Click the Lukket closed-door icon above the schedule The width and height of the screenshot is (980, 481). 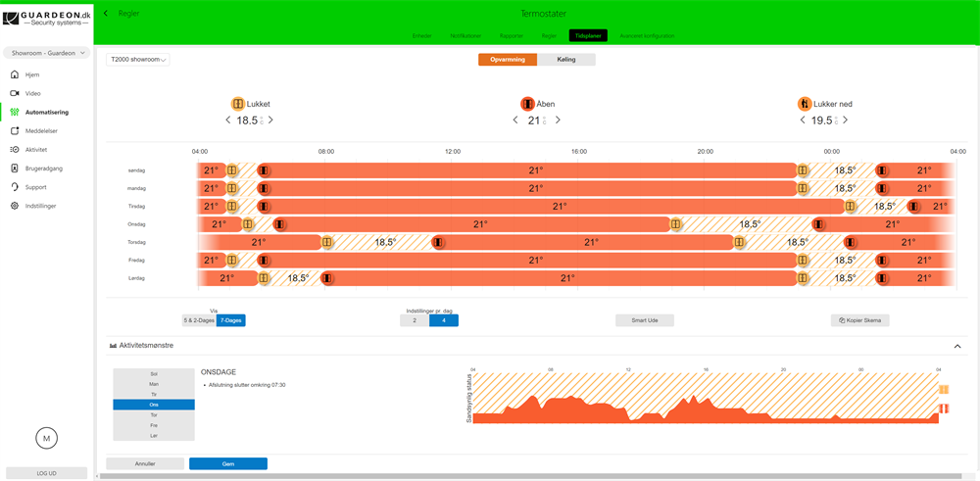pyautogui.click(x=237, y=104)
